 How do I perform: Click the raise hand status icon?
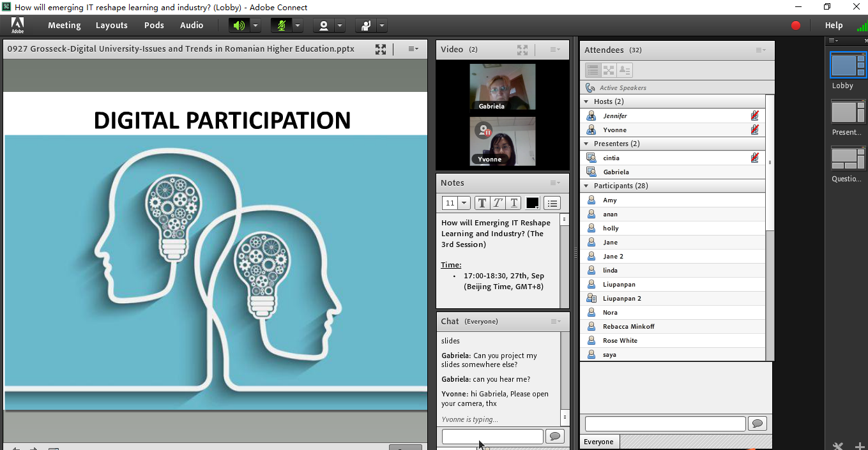[366, 26]
